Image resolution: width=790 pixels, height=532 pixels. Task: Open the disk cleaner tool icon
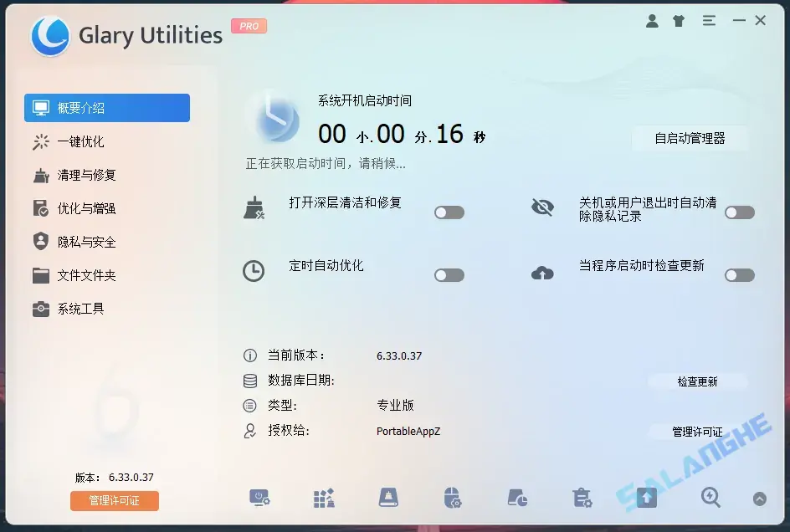pyautogui.click(x=387, y=498)
